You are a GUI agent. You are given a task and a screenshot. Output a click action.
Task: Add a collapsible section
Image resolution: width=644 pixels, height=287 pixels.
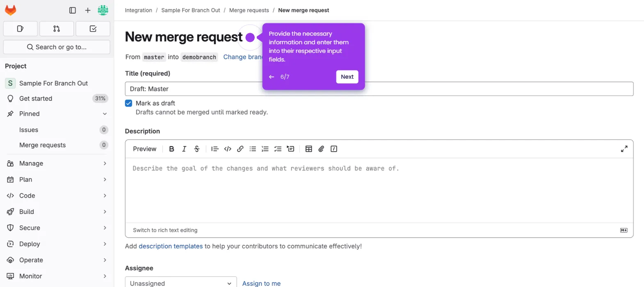point(290,149)
